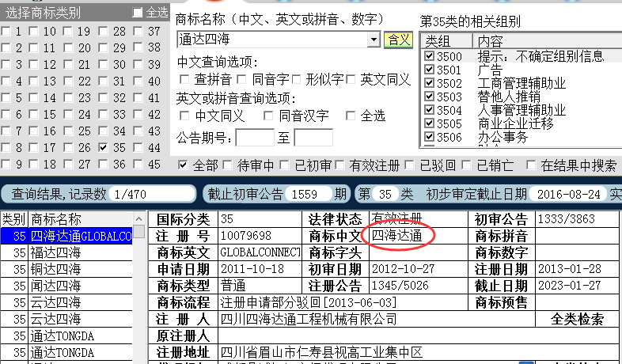Uncheck group 3500 in related groups
This screenshot has height=364, width=622.
(x=429, y=56)
